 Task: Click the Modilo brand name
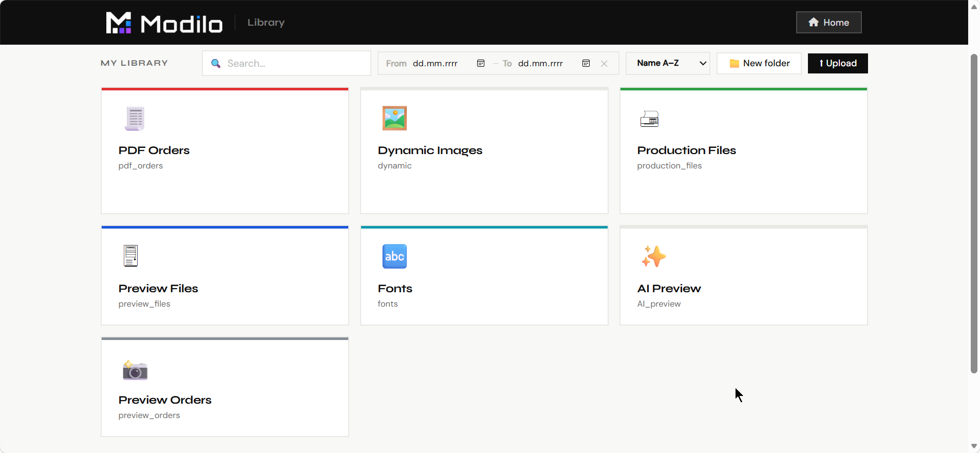(182, 24)
